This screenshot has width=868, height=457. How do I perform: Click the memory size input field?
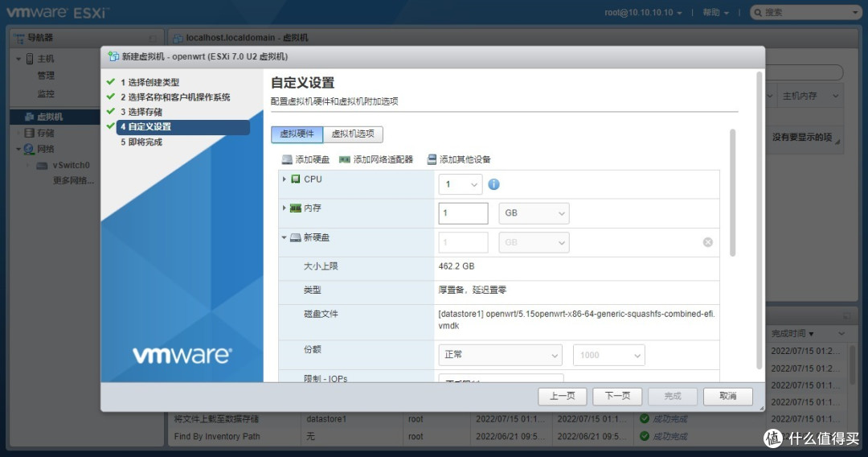[463, 213]
